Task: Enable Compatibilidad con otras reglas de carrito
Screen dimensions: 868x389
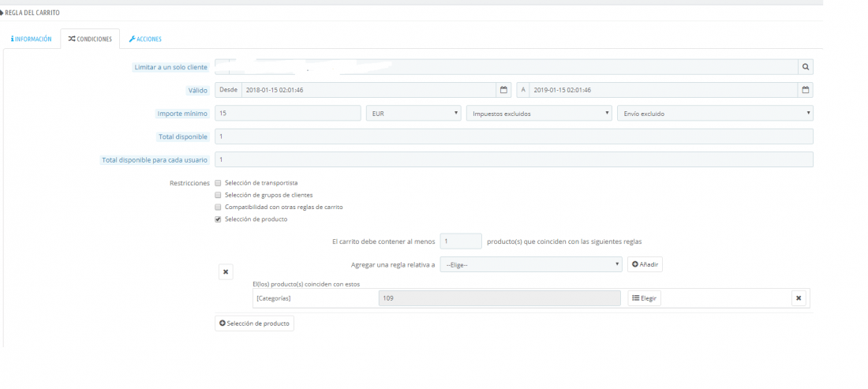Action: tap(218, 207)
